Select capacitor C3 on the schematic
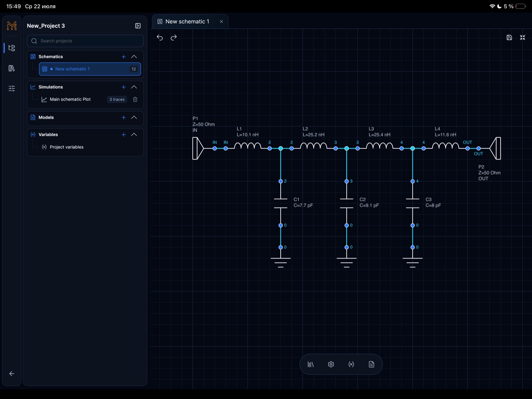 [x=413, y=203]
